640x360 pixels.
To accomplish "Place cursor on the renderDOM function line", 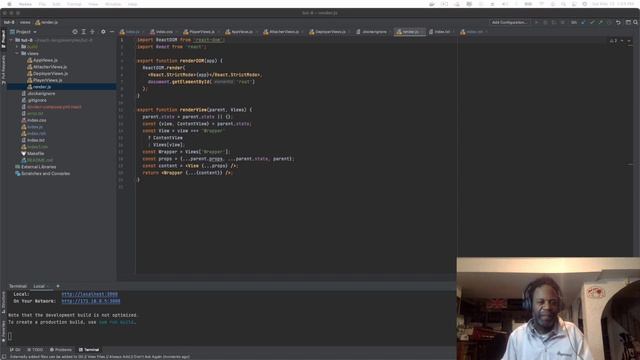I will click(x=180, y=61).
